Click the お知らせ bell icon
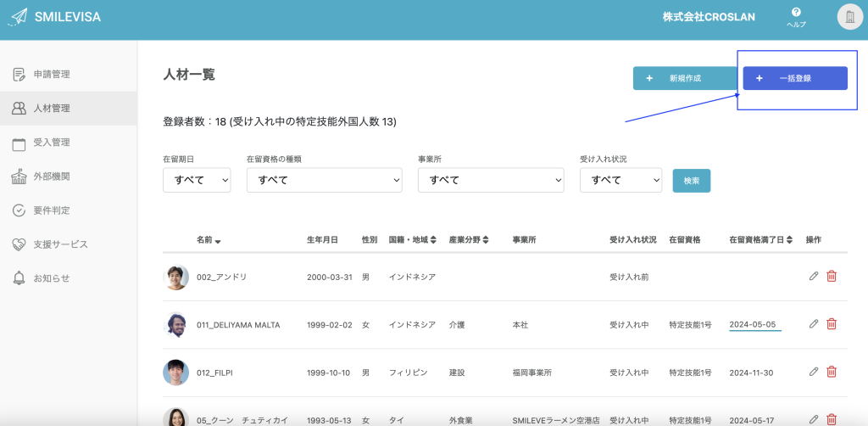This screenshot has width=868, height=426. pyautogui.click(x=19, y=278)
